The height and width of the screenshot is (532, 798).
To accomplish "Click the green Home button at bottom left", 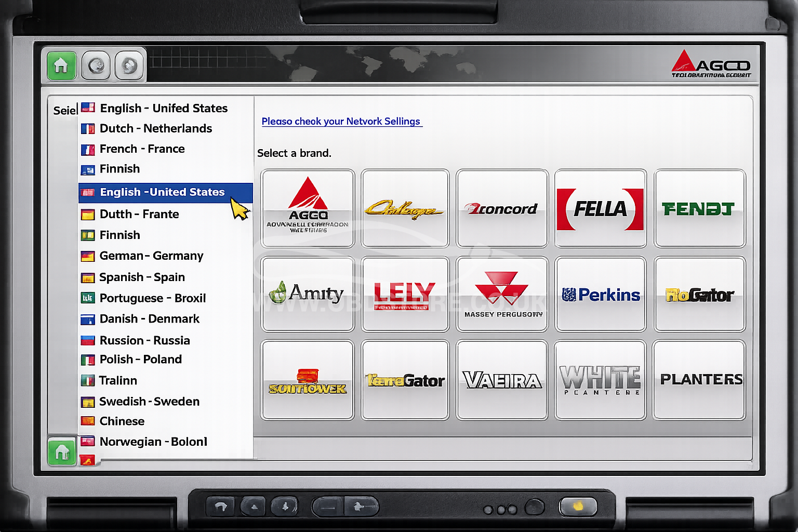I will 62,451.
